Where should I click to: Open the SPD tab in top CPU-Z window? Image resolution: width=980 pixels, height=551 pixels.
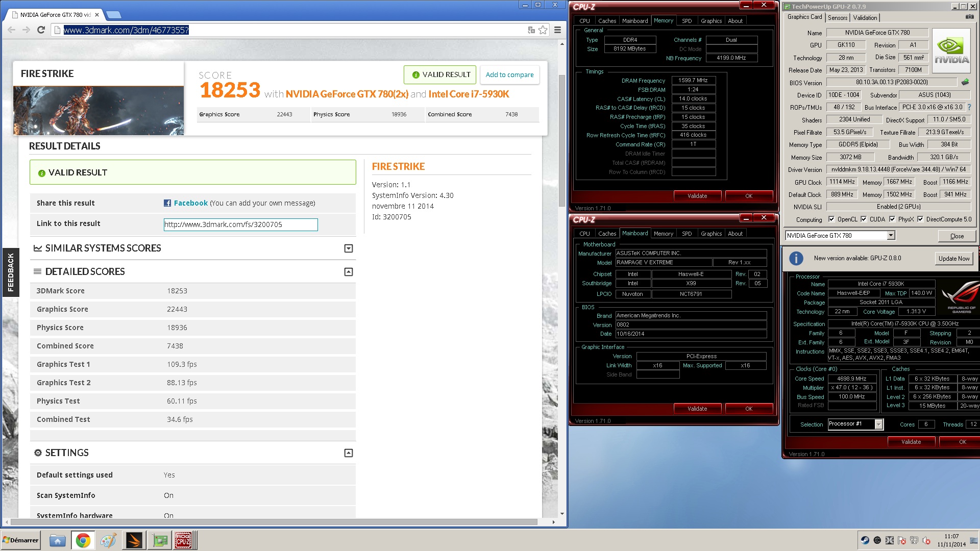(x=687, y=21)
